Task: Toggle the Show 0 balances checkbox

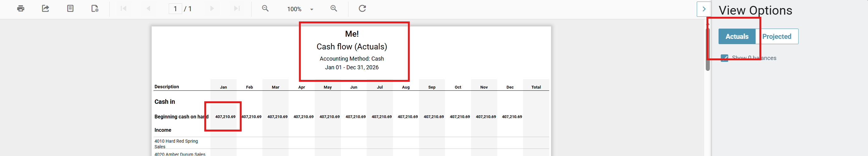Action: [x=724, y=58]
